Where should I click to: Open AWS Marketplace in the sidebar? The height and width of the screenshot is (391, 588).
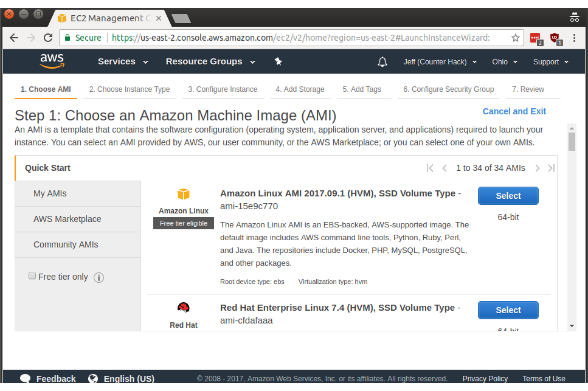click(x=78, y=219)
